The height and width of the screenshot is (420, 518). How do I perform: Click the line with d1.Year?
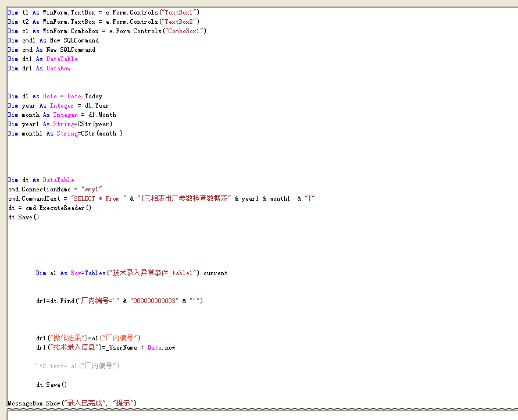point(58,105)
